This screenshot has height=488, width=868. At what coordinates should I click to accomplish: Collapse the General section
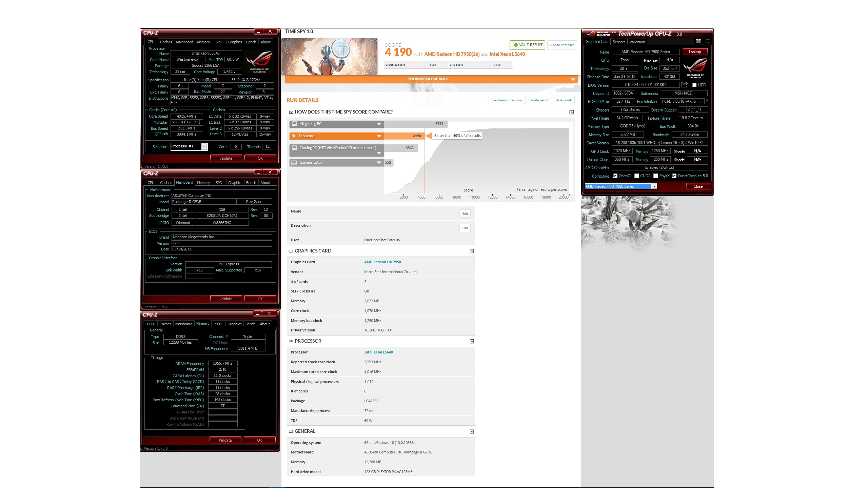click(472, 431)
